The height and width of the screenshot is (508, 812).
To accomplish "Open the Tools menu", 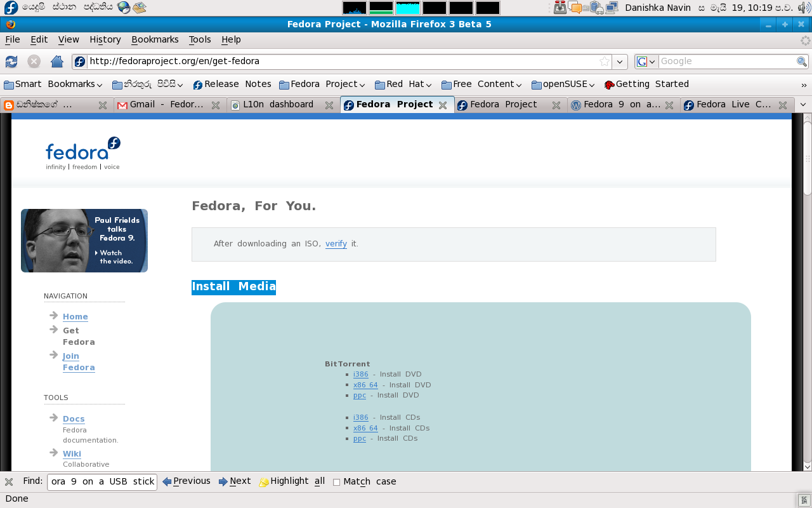I will pos(200,39).
